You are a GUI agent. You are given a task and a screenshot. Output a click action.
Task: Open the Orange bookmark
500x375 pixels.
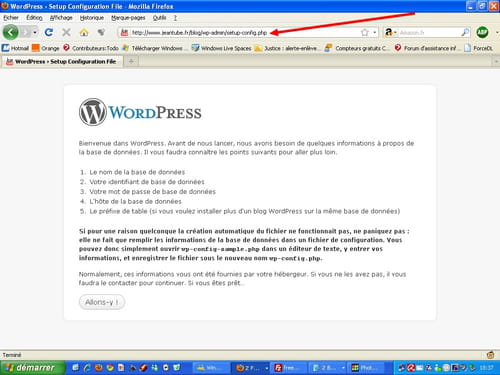point(46,48)
